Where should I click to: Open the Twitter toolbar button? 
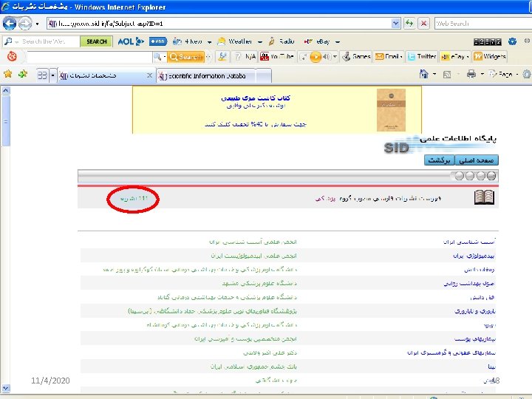(x=422, y=56)
